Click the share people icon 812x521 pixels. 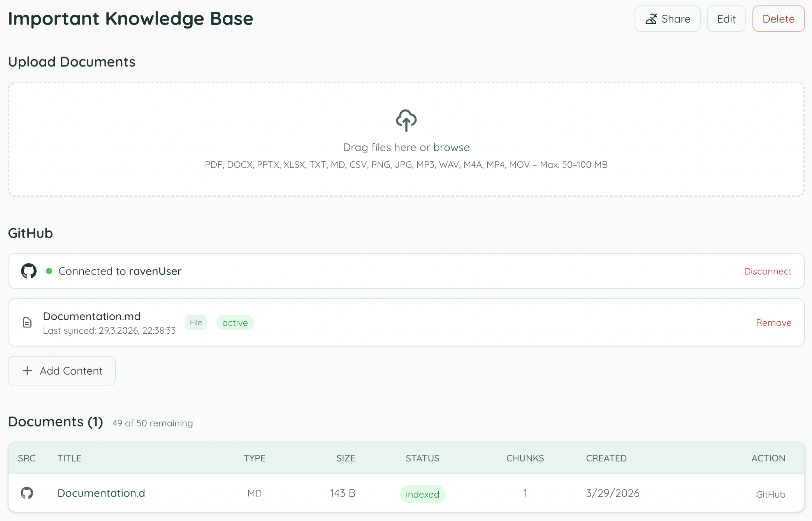tap(651, 19)
